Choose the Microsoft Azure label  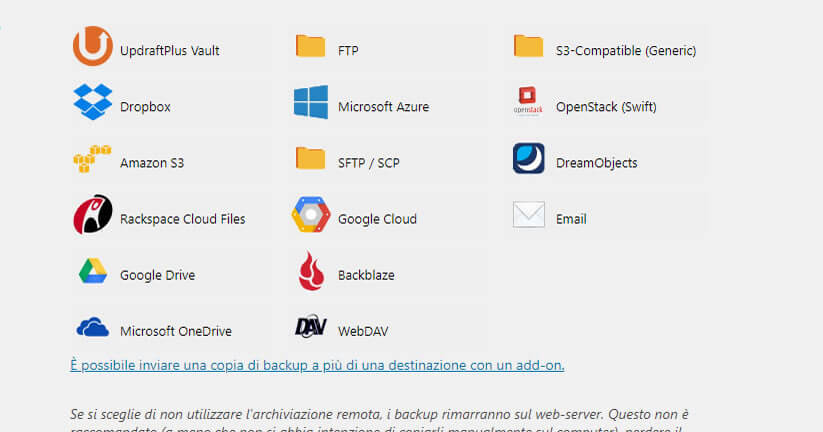pyautogui.click(x=384, y=107)
